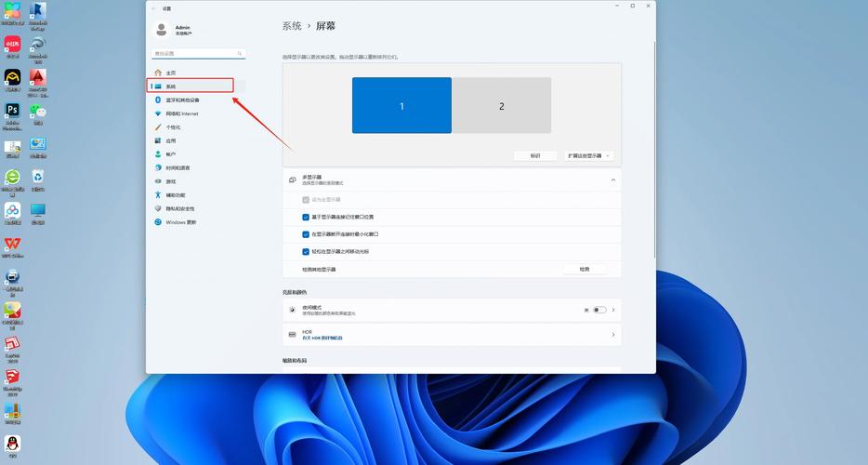Open the HDR settings via its chevron
868x465 pixels.
(613, 335)
